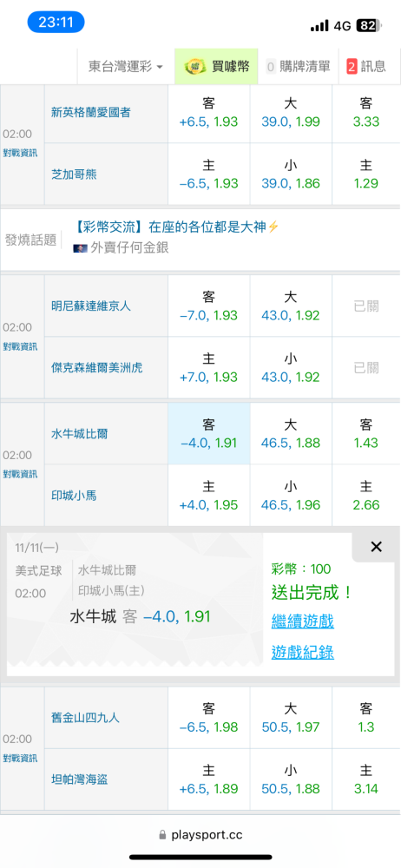This screenshot has height=868, width=401.
Task: Select 主 2.66 moneyline bet
Action: point(366,496)
